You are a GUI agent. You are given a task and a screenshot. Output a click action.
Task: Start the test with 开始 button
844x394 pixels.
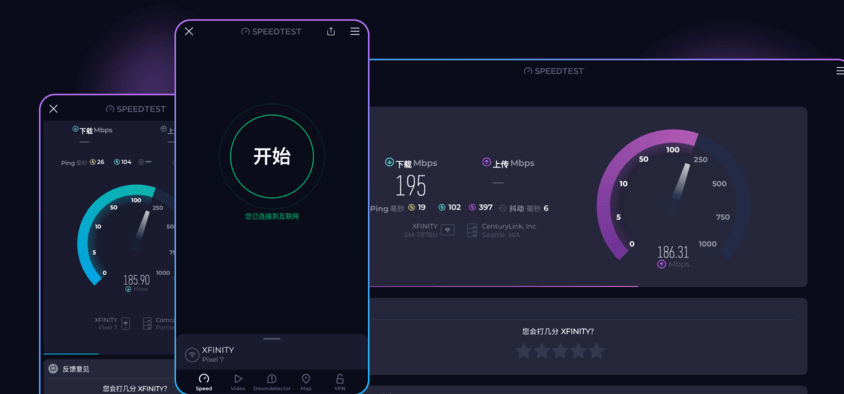272,157
